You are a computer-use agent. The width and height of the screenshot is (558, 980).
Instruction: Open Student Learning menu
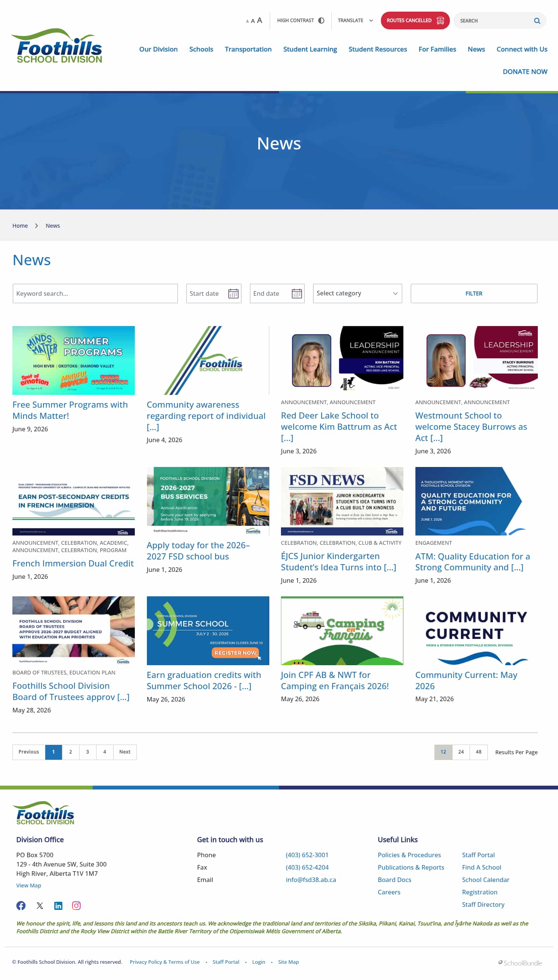pyautogui.click(x=310, y=49)
